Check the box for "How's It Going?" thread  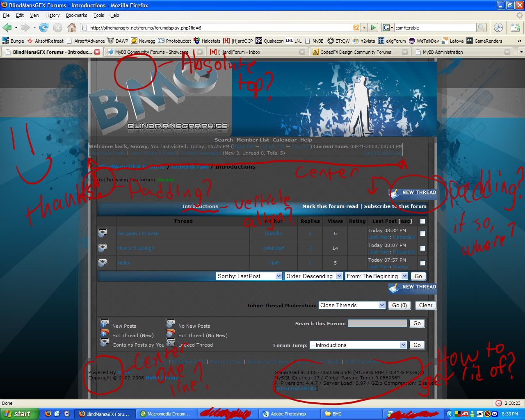tap(422, 248)
